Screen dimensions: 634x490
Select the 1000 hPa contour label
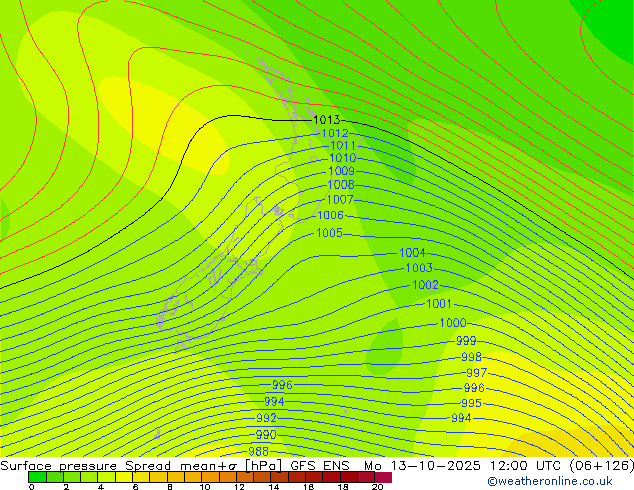click(x=453, y=323)
